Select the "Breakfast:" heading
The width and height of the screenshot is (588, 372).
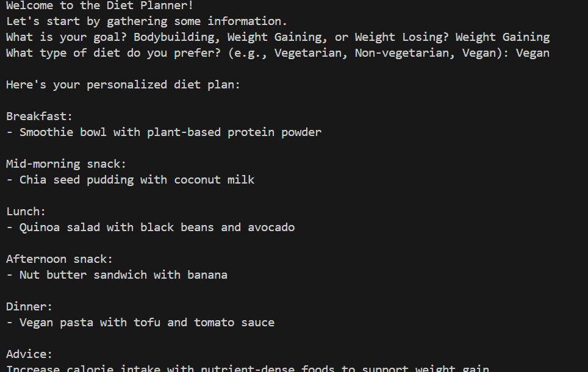tap(40, 116)
